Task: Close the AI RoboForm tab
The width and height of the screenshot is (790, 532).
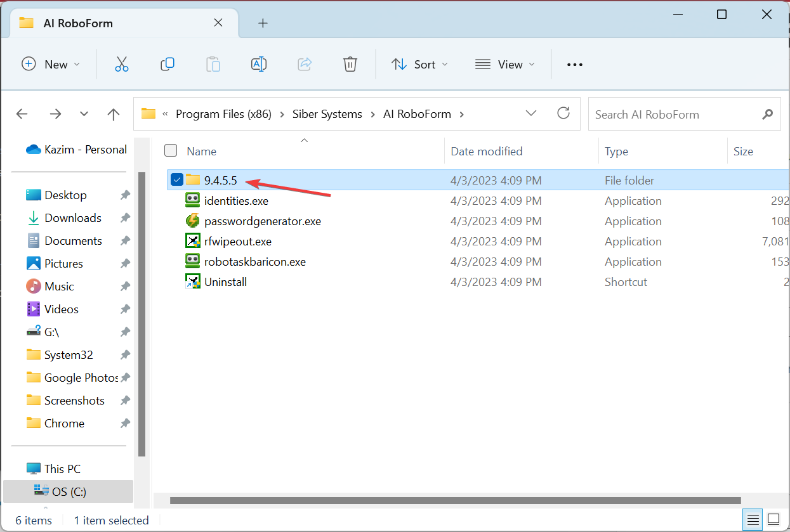Action: click(218, 23)
